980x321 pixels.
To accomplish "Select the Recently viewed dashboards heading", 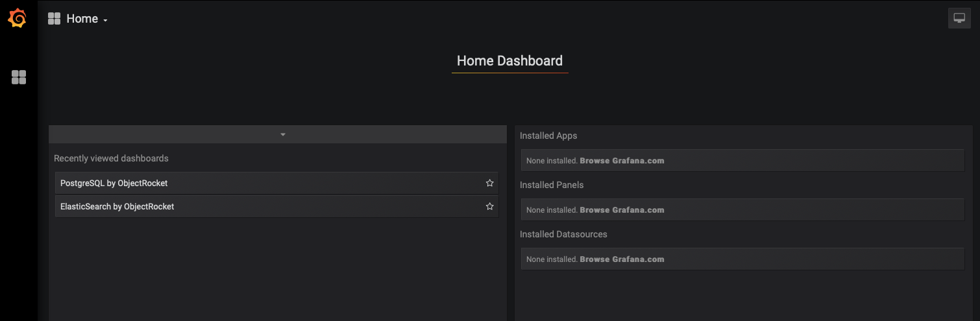I will [111, 158].
